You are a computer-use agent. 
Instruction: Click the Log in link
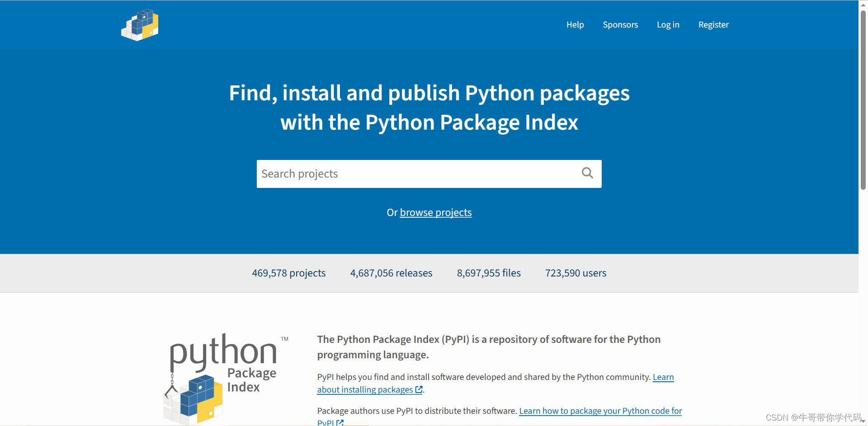click(x=668, y=25)
